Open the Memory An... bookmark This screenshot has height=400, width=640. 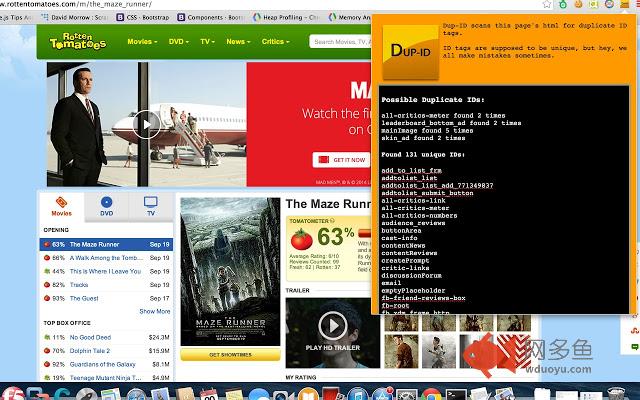point(349,17)
